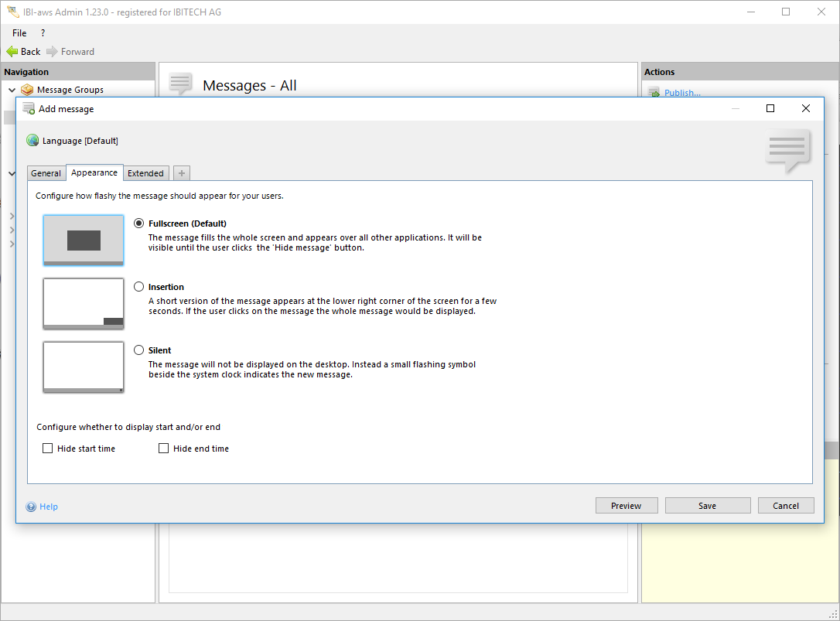This screenshot has width=840, height=621.
Task: Choose the Insertion radio option
Action: [x=139, y=287]
